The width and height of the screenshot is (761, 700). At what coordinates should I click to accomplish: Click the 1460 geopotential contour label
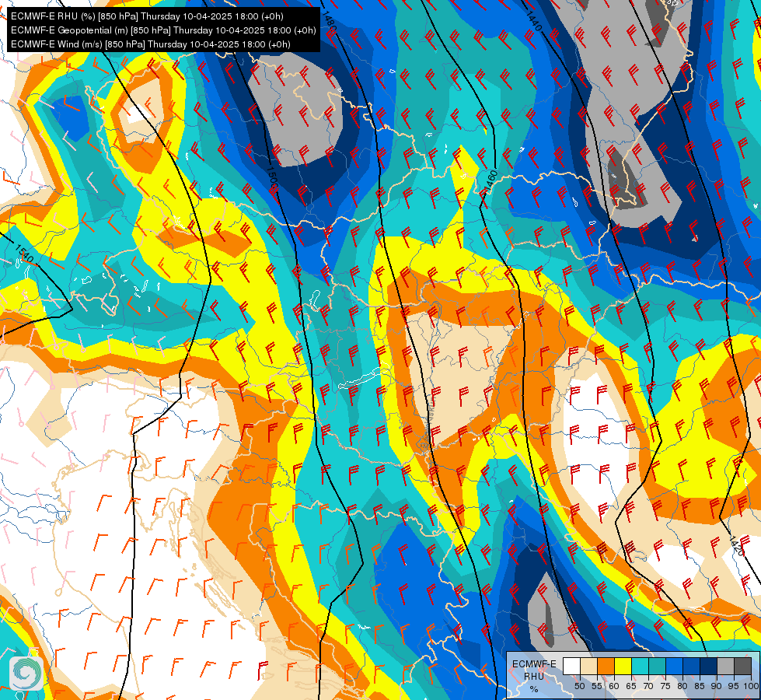[491, 182]
